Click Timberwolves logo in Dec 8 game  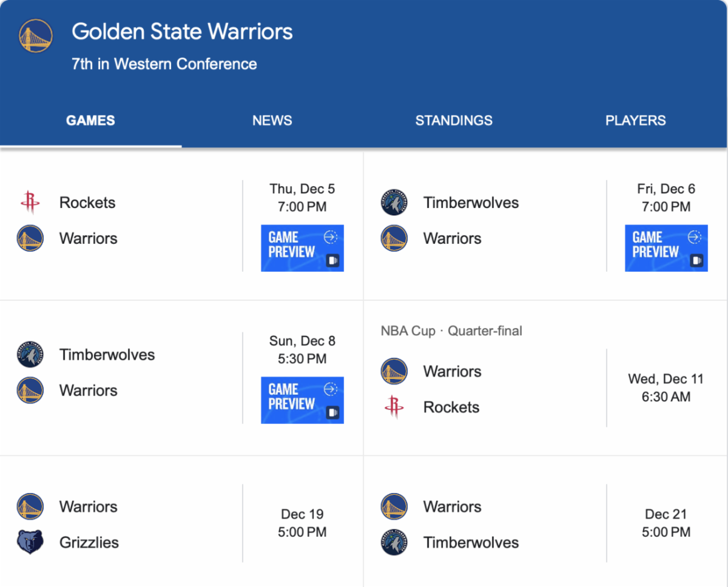(x=30, y=355)
